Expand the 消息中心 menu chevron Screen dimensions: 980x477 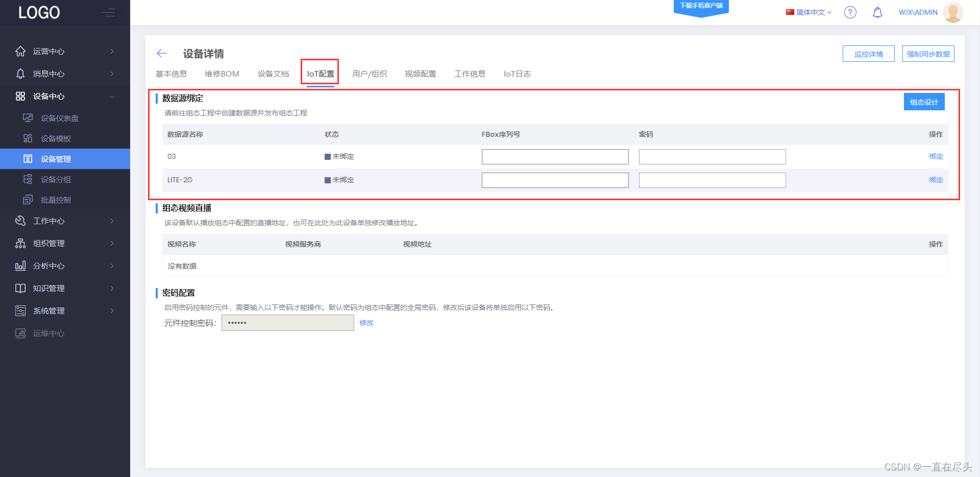click(112, 74)
